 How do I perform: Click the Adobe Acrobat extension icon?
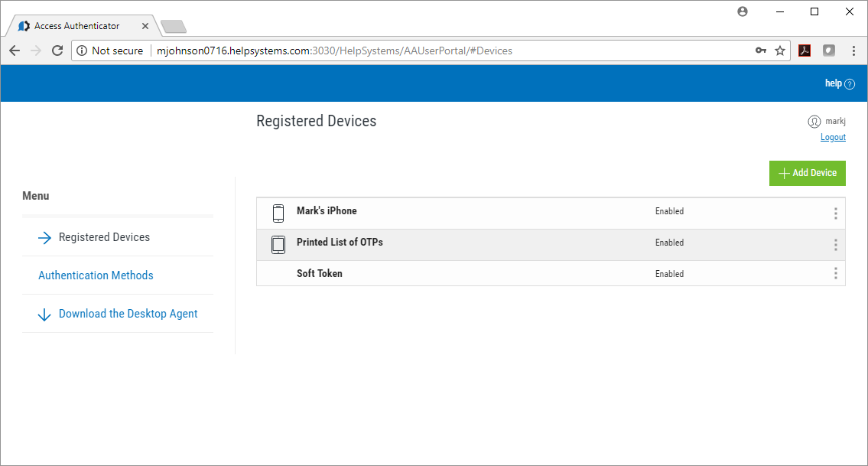pos(805,51)
